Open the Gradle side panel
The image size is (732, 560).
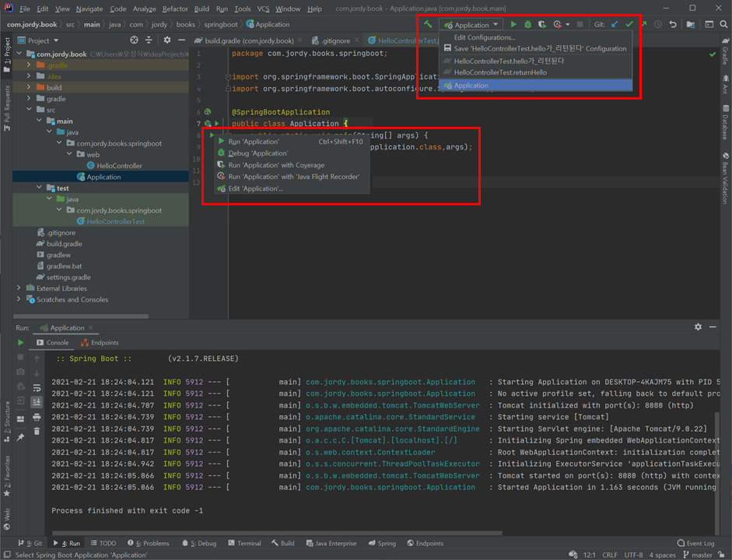726,52
